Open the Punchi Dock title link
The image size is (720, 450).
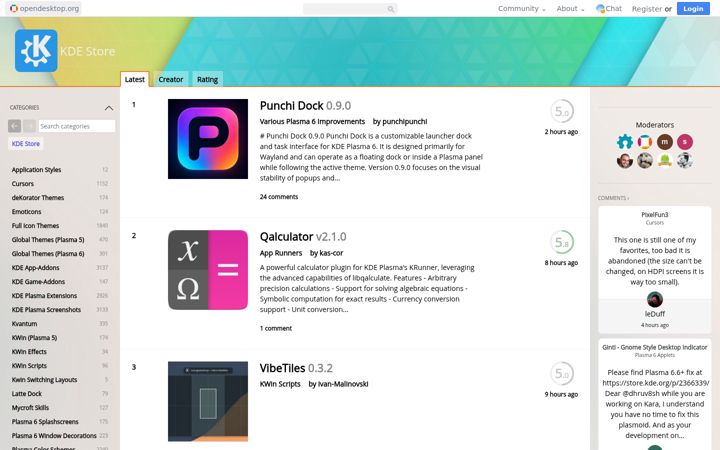tap(305, 106)
